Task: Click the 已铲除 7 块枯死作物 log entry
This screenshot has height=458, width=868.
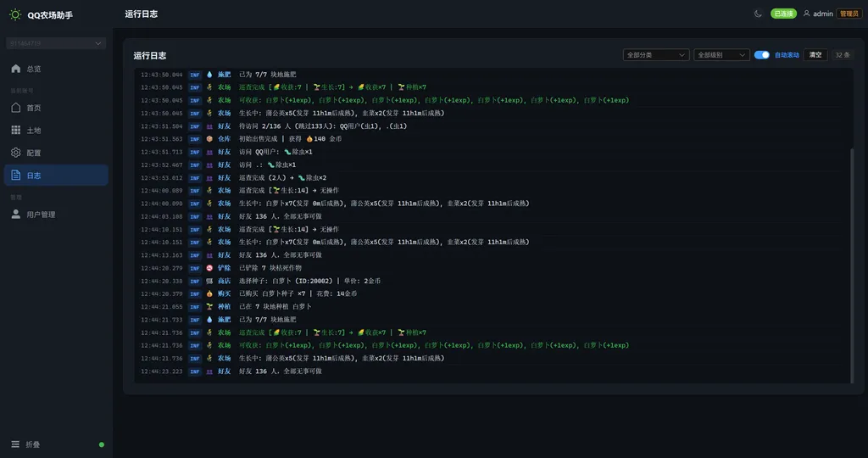Action: [x=270, y=268]
